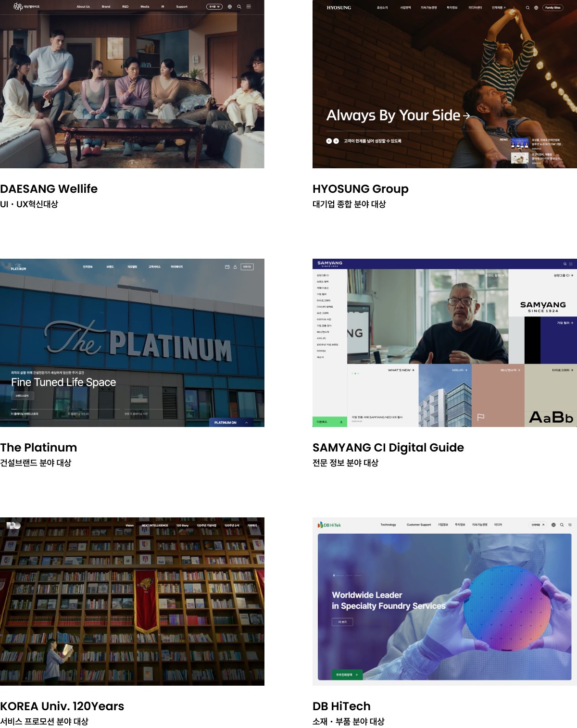Click the magnifier icon in the HYOSUNG header
This screenshot has height=728, width=577.
click(527, 8)
